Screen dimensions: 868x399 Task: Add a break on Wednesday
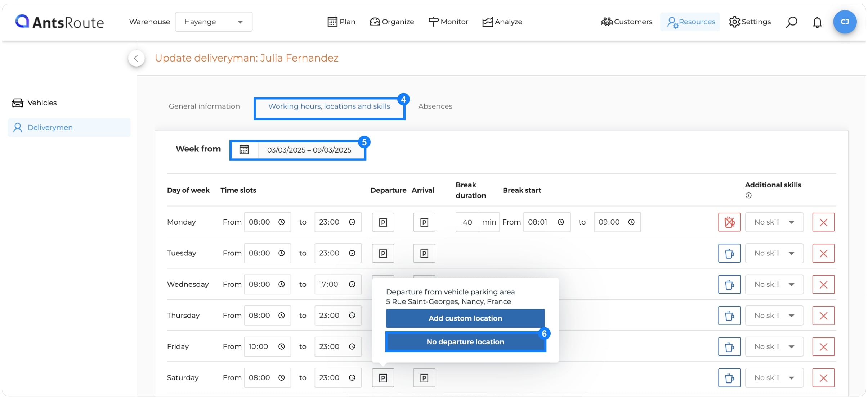coord(729,285)
